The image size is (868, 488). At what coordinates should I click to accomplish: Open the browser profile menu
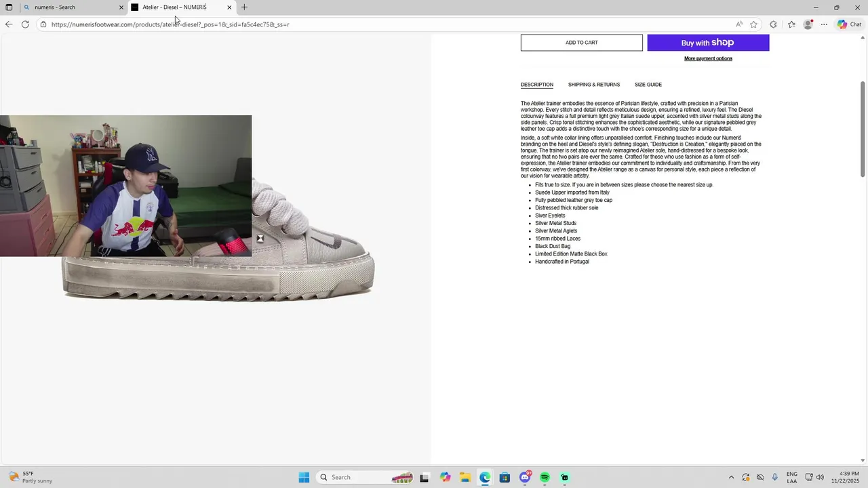[x=808, y=24]
